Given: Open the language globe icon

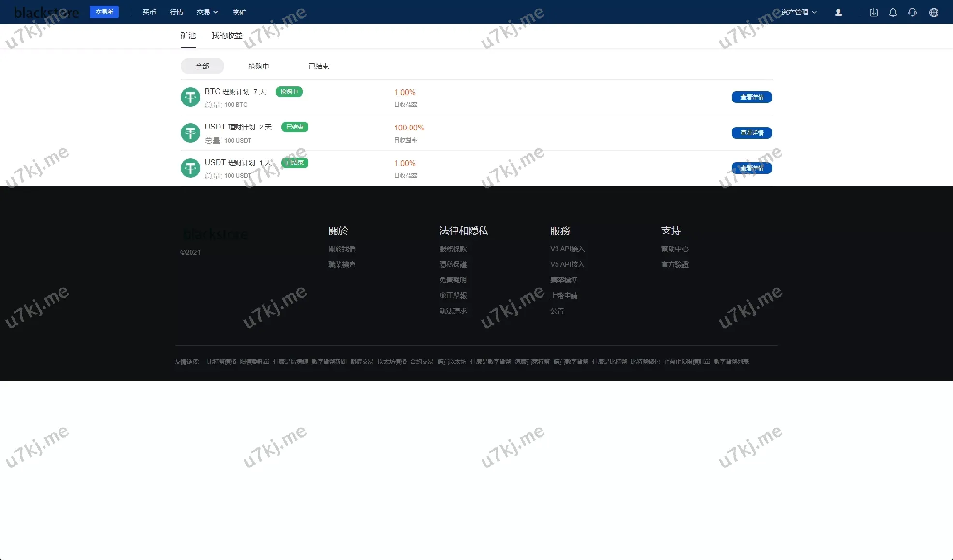Looking at the screenshot, I should (x=934, y=13).
